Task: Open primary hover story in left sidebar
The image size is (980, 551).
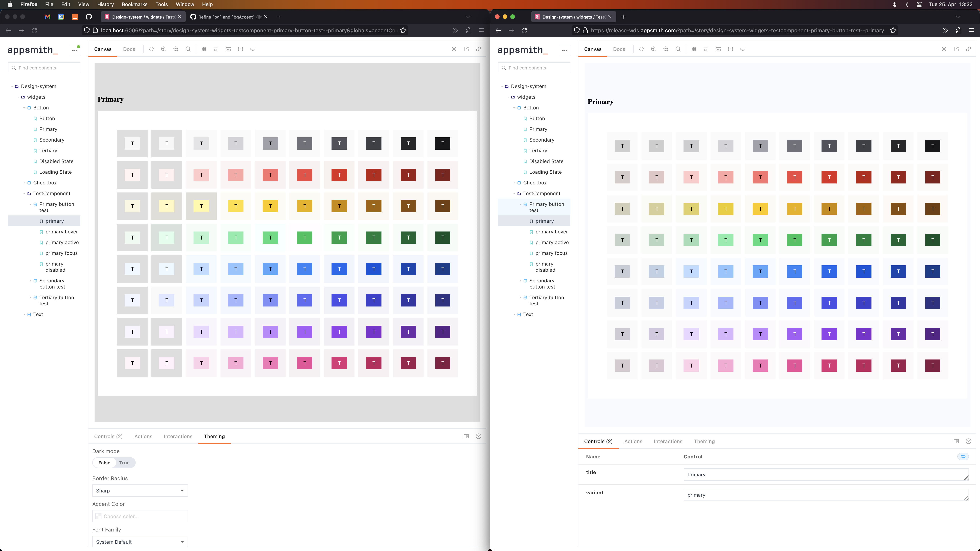Action: point(61,231)
